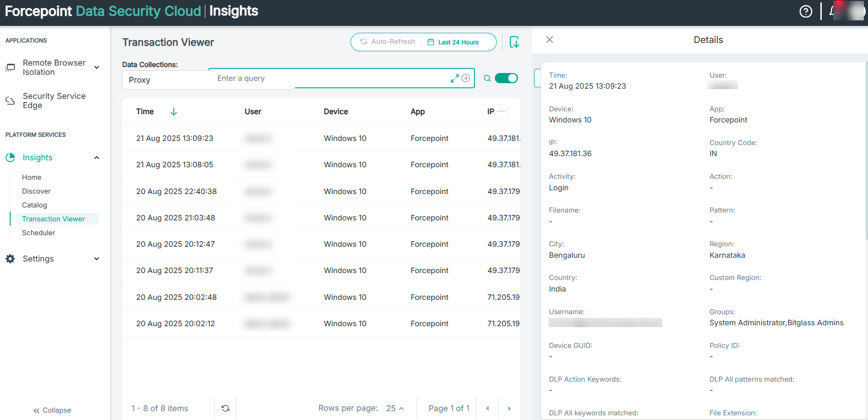Open the column options ellipsis icon

[501, 111]
